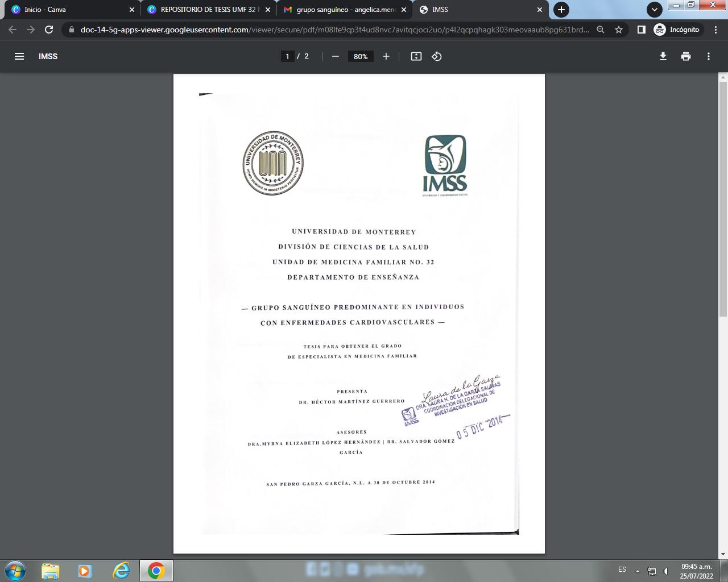Open the PDF viewer more actions menu
Viewport: 728px width, 582px height.
709,56
